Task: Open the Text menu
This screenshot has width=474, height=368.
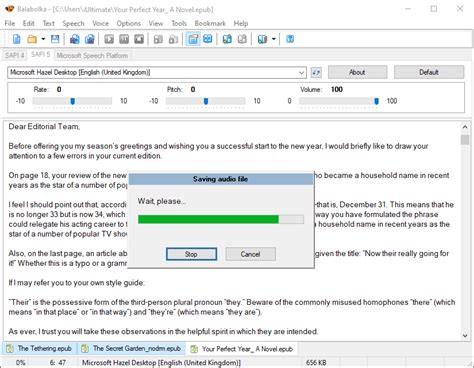Action: [x=48, y=24]
